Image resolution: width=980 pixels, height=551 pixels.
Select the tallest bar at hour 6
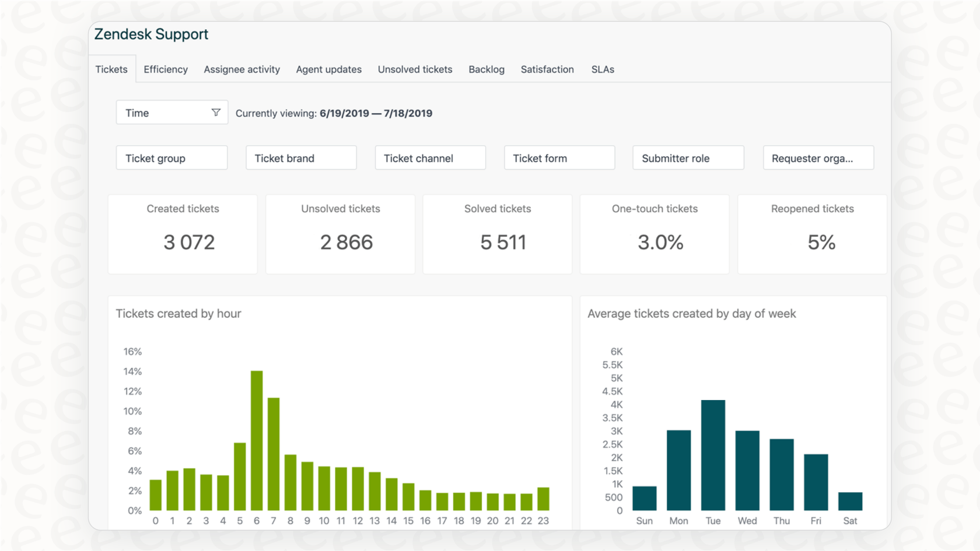(256, 440)
